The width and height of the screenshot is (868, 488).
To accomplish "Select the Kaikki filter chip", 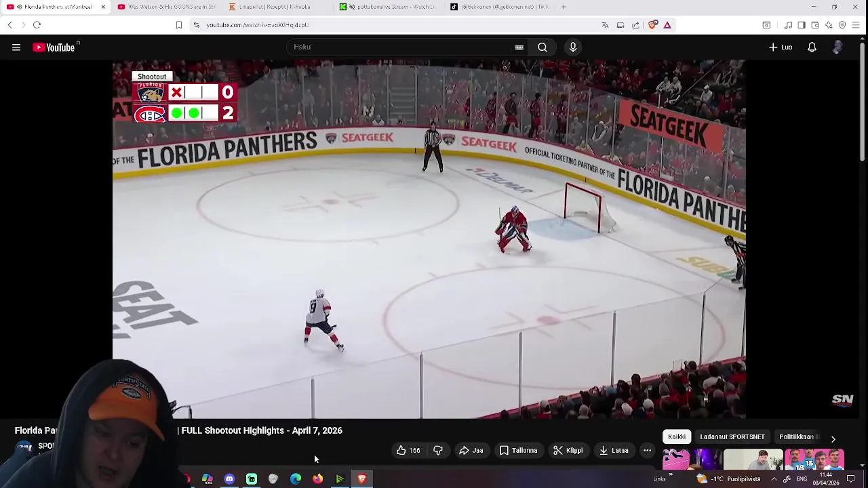I will [x=677, y=437].
